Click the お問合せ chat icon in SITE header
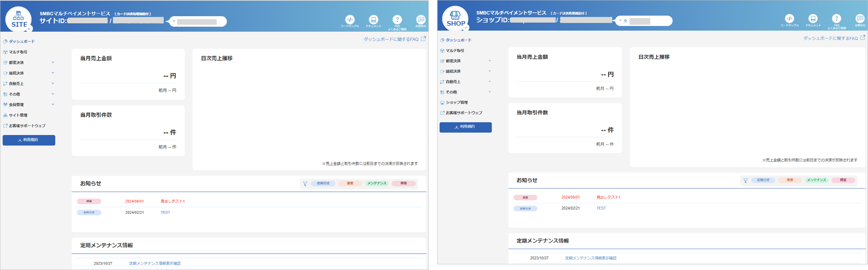Viewport: 868px width, 270px height. click(x=421, y=21)
